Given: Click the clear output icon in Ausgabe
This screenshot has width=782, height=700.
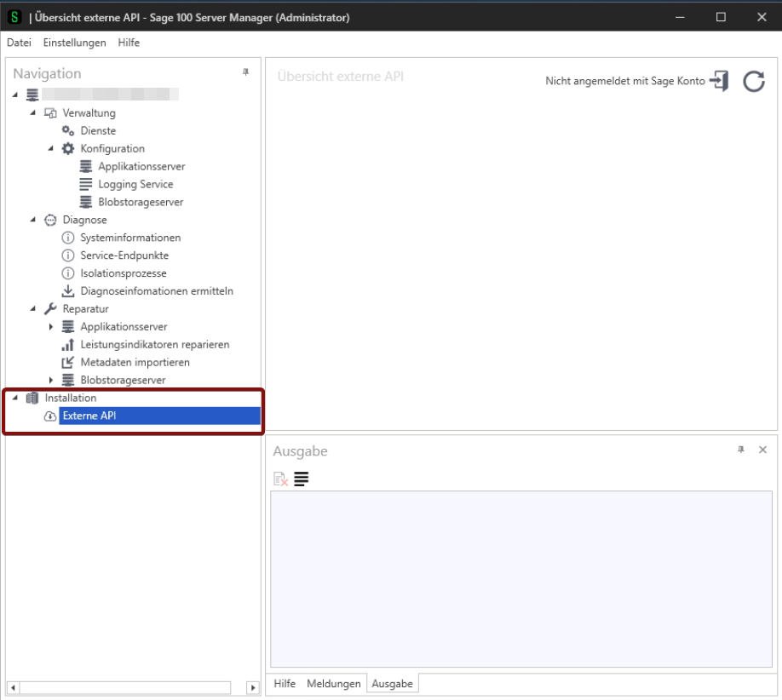Looking at the screenshot, I should point(281,479).
